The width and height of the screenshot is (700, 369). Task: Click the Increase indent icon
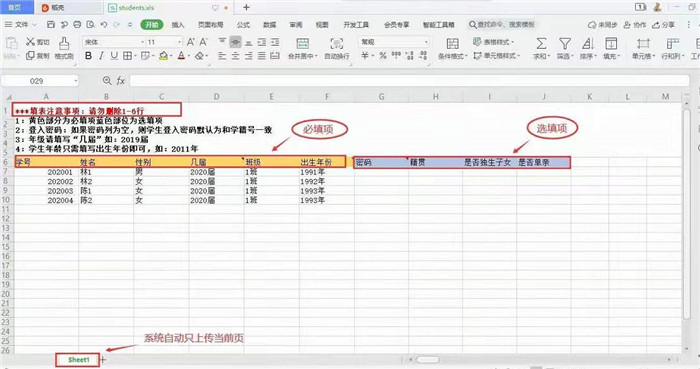click(x=275, y=42)
